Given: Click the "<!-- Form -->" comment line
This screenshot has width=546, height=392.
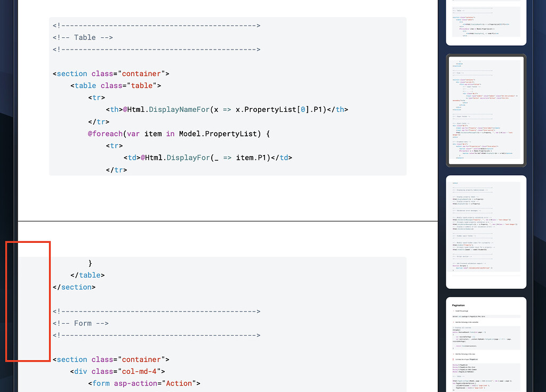Looking at the screenshot, I should tap(81, 323).
